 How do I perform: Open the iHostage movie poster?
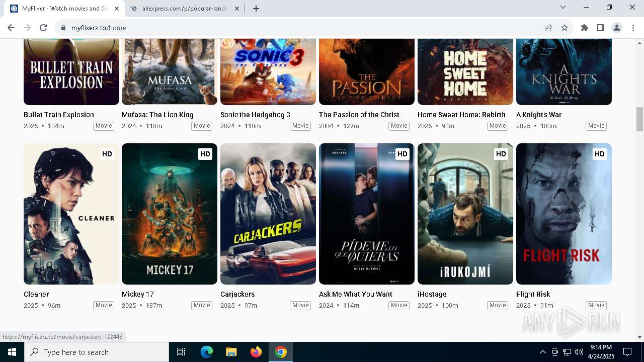click(x=465, y=214)
